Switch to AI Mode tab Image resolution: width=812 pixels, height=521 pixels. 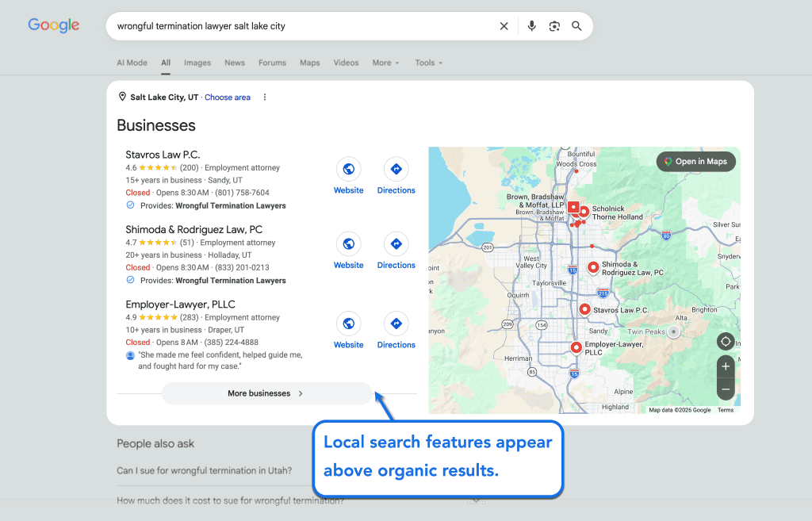click(x=132, y=63)
